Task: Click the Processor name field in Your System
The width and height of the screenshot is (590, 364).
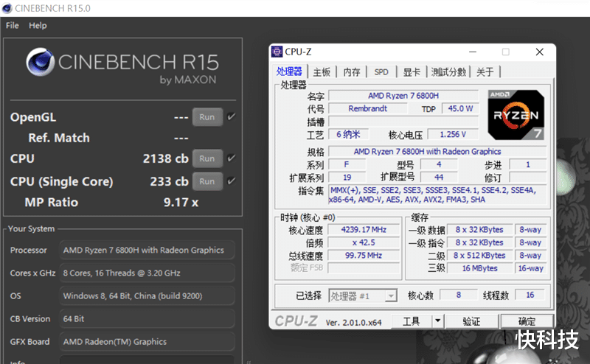Action: pos(147,250)
